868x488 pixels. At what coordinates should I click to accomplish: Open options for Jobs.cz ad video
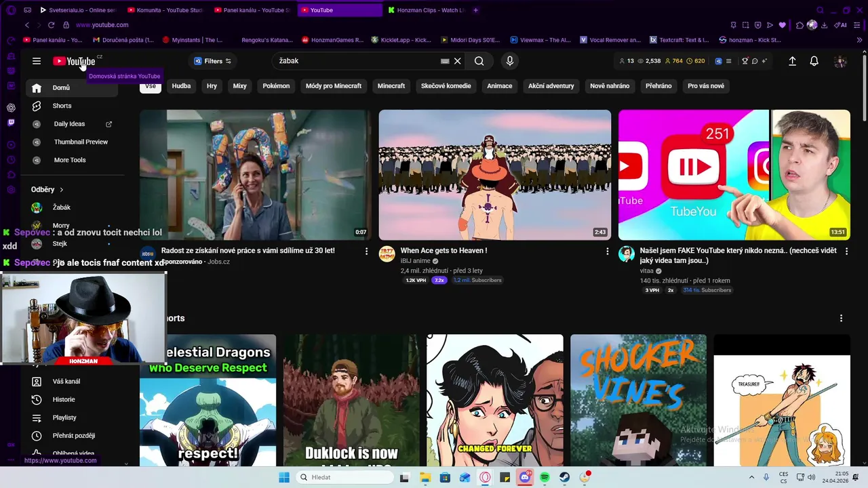(367, 251)
